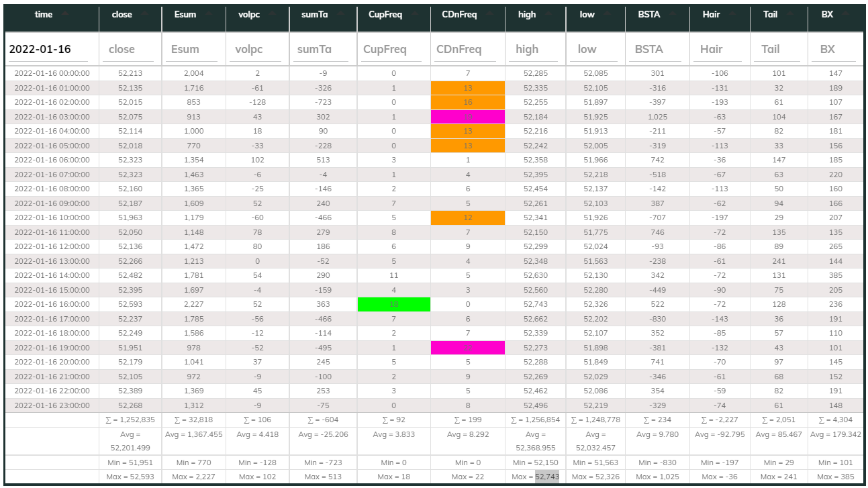The width and height of the screenshot is (868, 488).
Task: Select the Tail value 241
Action: tap(779, 260)
